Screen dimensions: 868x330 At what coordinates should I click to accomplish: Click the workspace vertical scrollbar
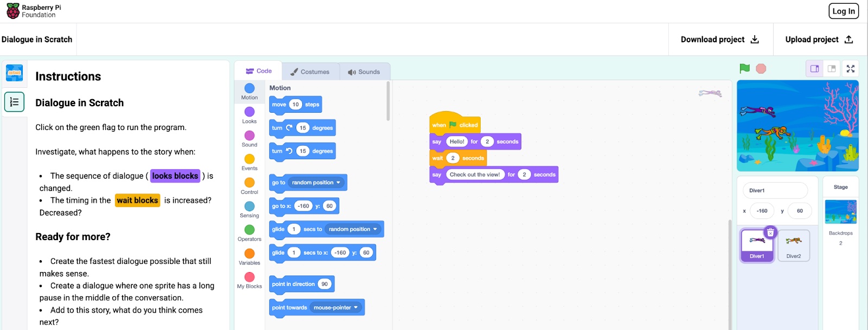pyautogui.click(x=730, y=274)
